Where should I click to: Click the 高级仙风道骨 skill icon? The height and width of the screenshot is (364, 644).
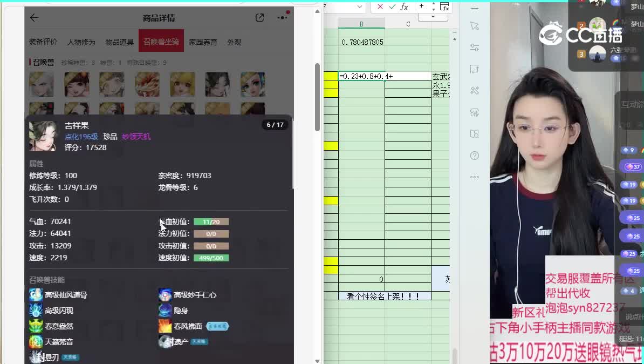coord(36,294)
